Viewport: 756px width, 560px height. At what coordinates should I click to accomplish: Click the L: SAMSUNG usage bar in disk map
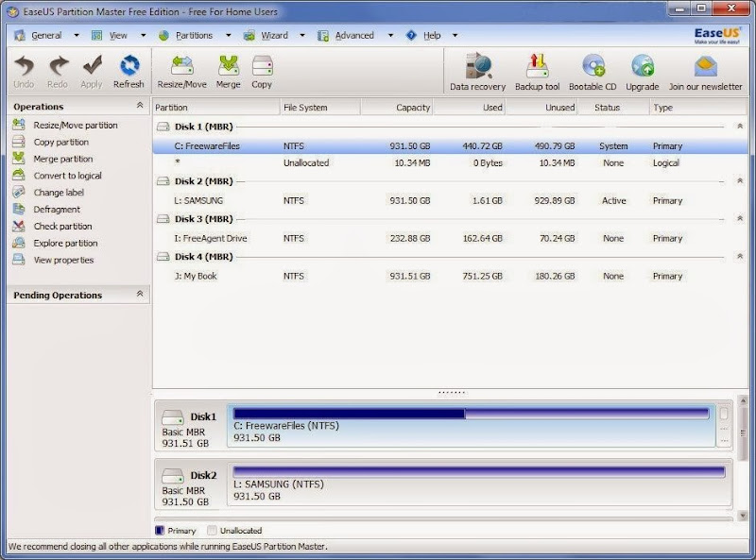click(x=479, y=472)
